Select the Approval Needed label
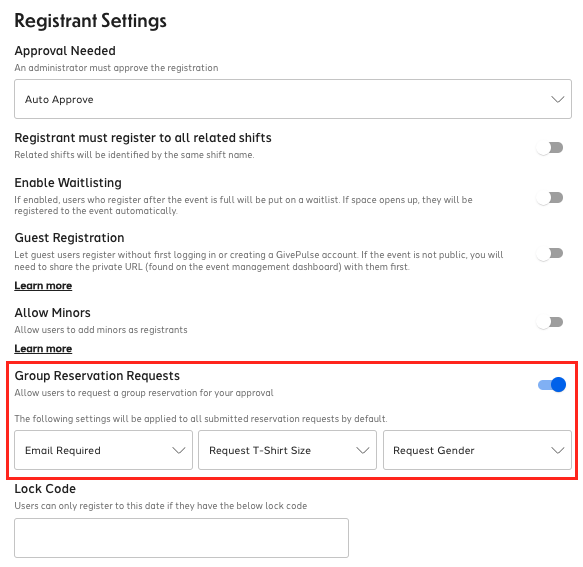This screenshot has width=583, height=567. [65, 51]
